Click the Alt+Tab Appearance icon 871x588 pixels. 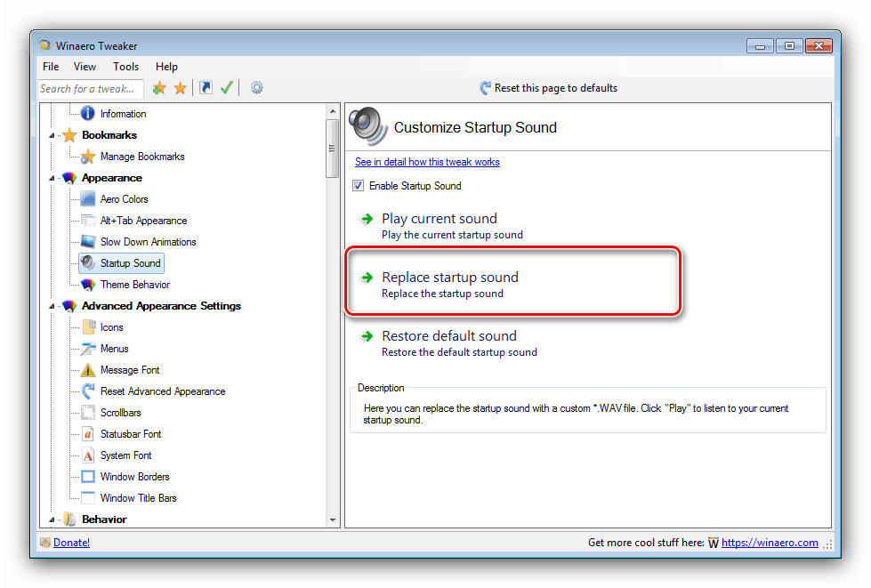88,221
